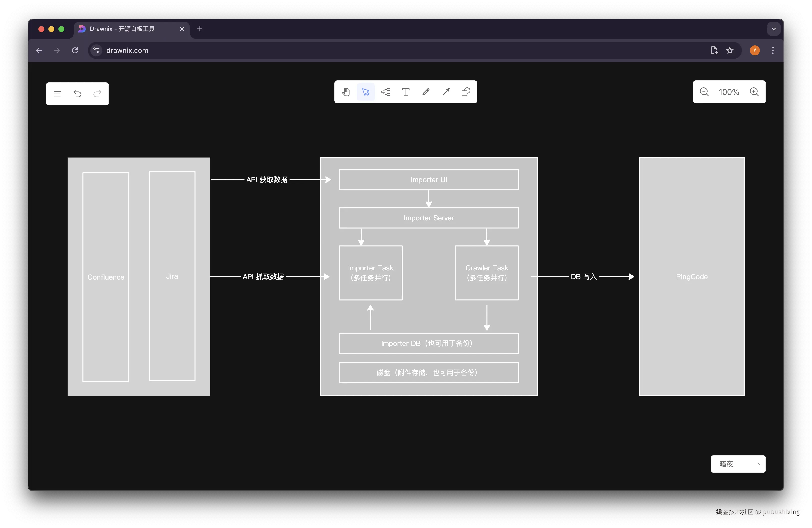Select the Hand pan tool
This screenshot has width=812, height=528.
346,92
